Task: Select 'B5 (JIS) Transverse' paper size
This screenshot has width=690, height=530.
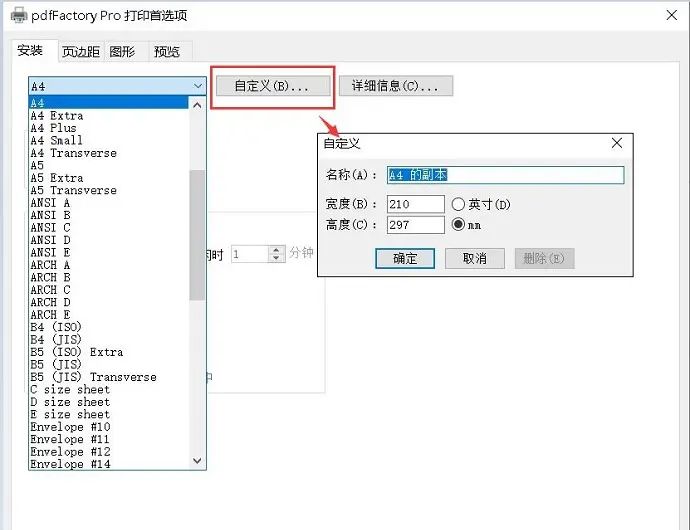Action: (x=109, y=377)
